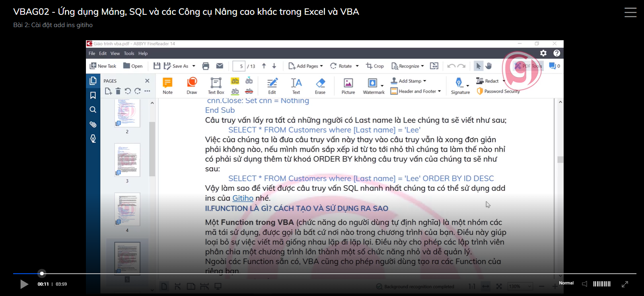The image size is (644, 296).
Task: Mute the video speaker icon
Action: (x=584, y=284)
